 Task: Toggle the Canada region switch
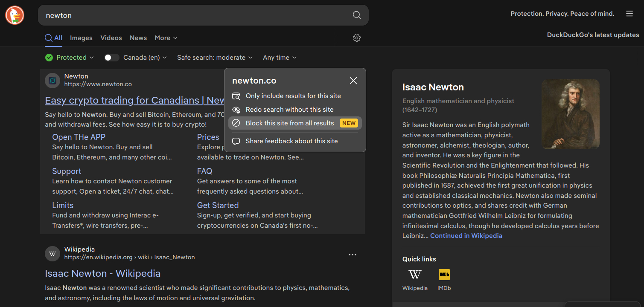coord(112,58)
